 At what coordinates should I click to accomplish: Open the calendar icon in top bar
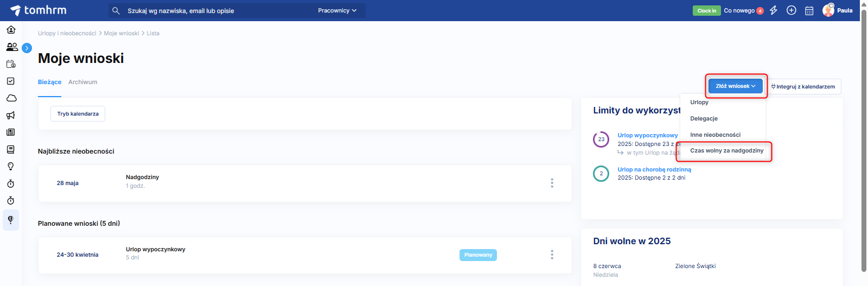[809, 10]
